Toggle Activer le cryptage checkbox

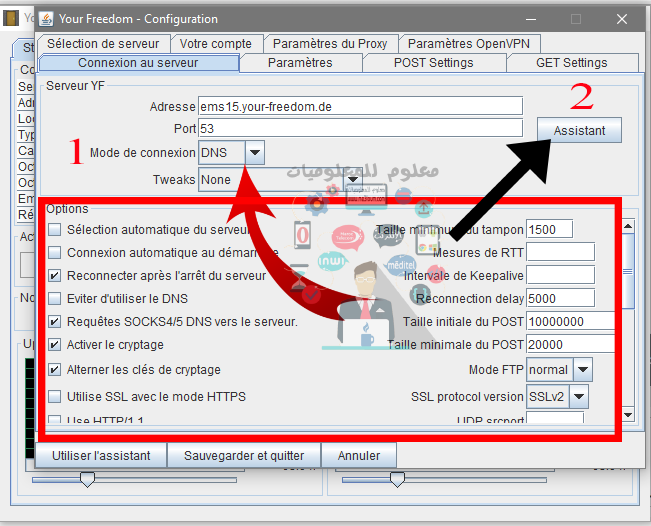pos(54,345)
